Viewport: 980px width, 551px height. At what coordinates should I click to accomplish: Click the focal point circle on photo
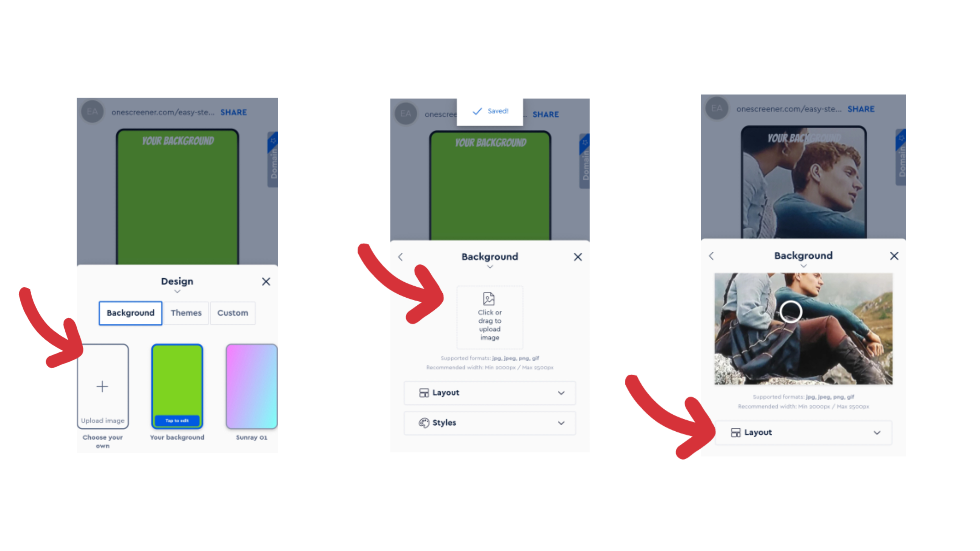point(791,312)
